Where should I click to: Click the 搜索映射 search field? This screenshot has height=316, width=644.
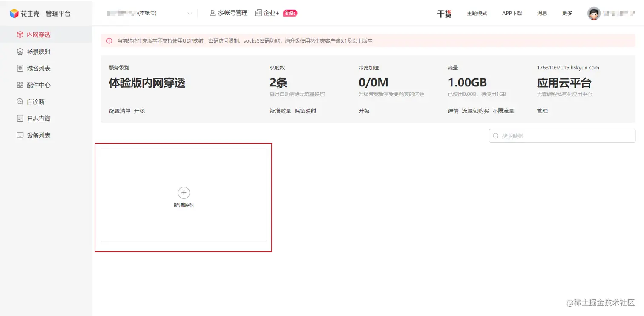pos(562,136)
